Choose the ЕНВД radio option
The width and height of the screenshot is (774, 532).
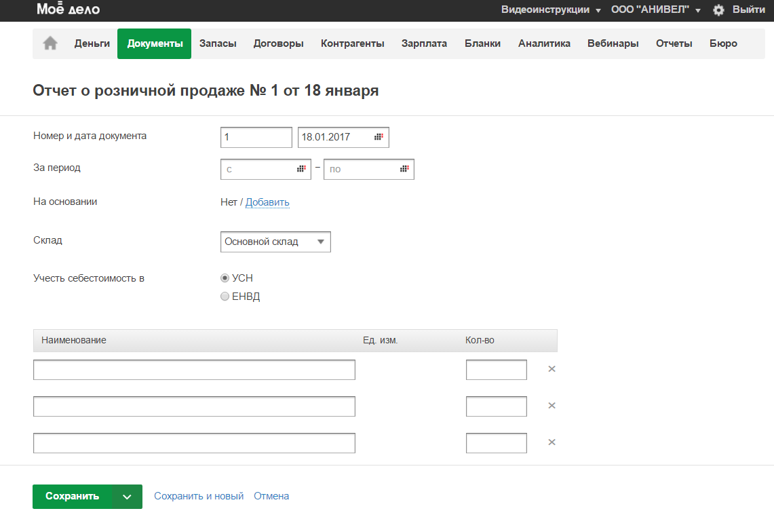225,297
